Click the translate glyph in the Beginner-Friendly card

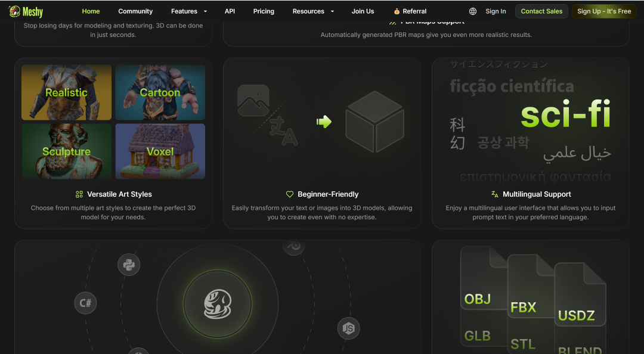pyautogui.click(x=283, y=132)
